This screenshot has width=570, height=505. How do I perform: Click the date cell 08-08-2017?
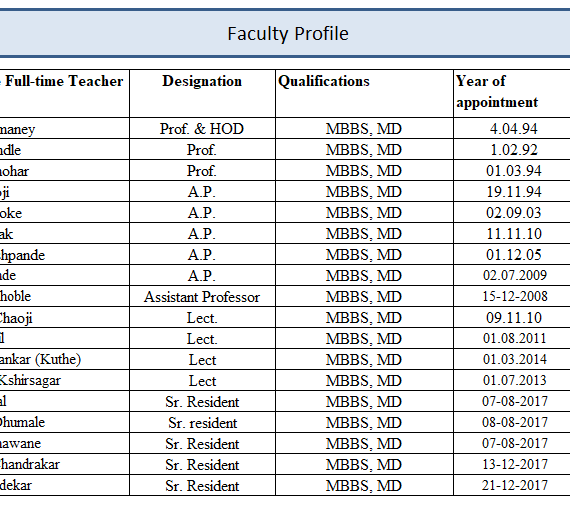tap(512, 422)
